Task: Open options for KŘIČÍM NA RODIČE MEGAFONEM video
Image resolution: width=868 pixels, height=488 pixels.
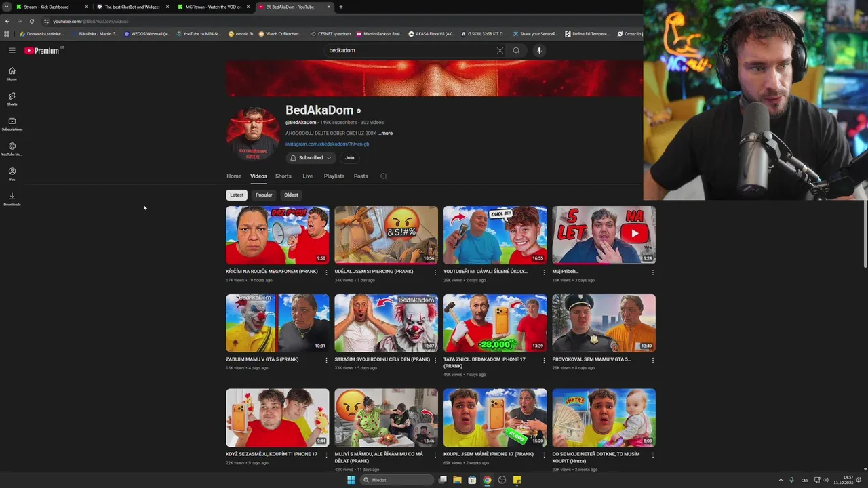Action: (326, 272)
